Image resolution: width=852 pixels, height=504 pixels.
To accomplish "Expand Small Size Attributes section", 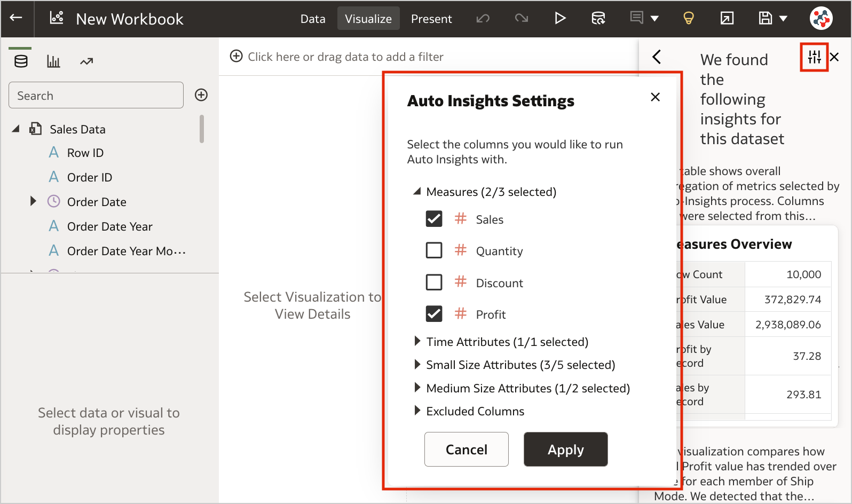I will tap(417, 365).
